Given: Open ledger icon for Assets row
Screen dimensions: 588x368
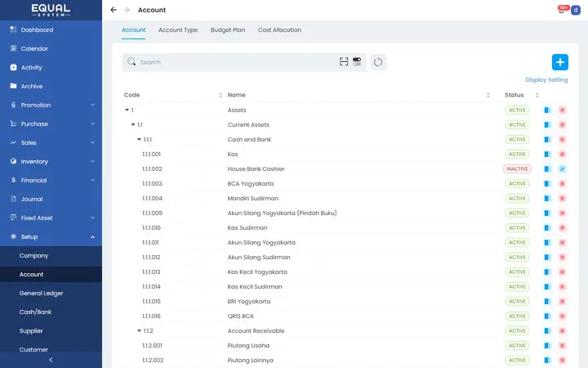Looking at the screenshot, I should (547, 110).
